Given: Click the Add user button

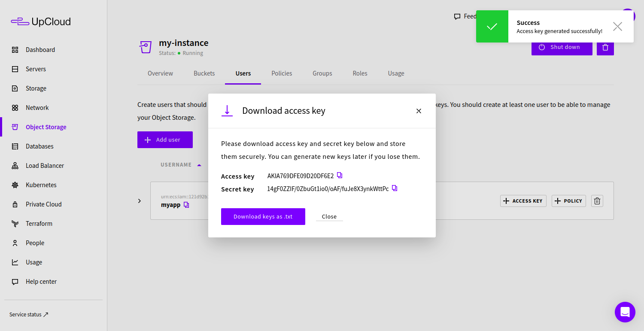Looking at the screenshot, I should click(165, 140).
